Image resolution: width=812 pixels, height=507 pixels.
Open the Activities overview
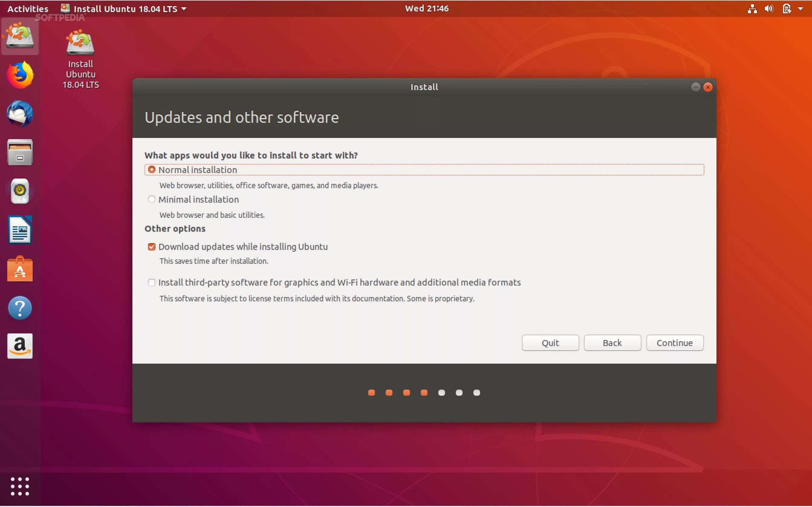pos(28,8)
